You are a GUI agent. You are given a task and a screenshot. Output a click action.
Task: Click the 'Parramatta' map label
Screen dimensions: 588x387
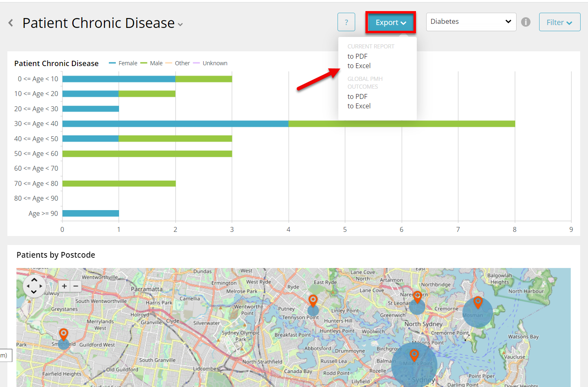click(147, 289)
